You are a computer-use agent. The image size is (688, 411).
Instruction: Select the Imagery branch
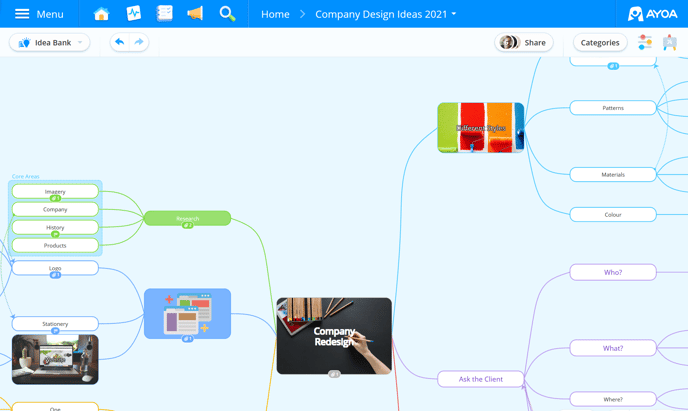pyautogui.click(x=55, y=191)
